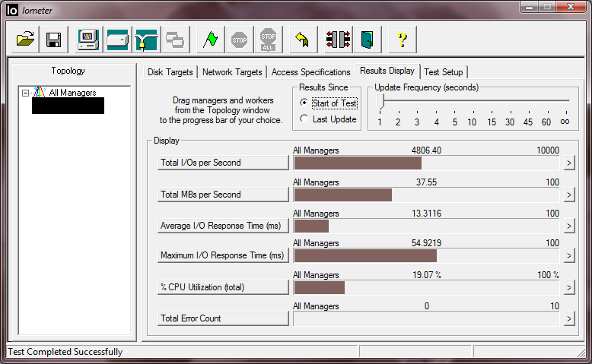
Task: Open arrow menu for Total I/Os per Second
Action: pos(569,163)
